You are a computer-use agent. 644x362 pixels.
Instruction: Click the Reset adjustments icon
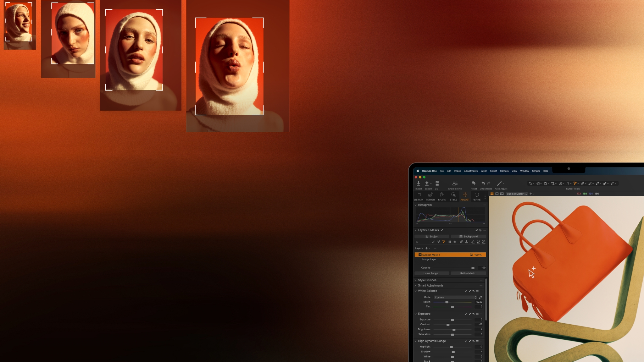tap(474, 184)
